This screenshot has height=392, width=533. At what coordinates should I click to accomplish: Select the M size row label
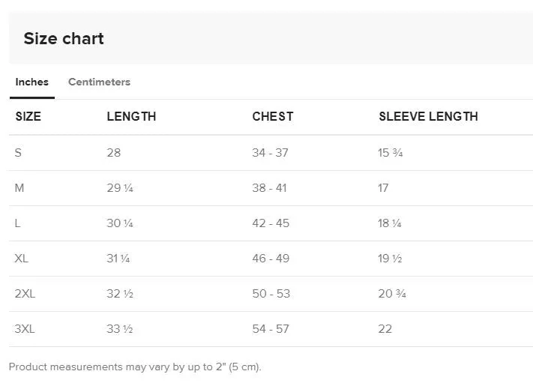tap(19, 188)
